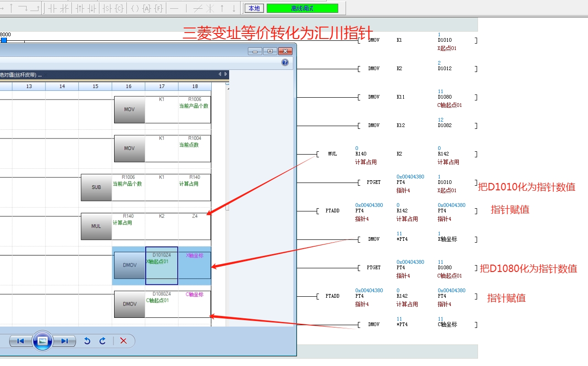Click the normally closed contact toolbar icon
This screenshot has width=588, height=366.
[x=64, y=8]
